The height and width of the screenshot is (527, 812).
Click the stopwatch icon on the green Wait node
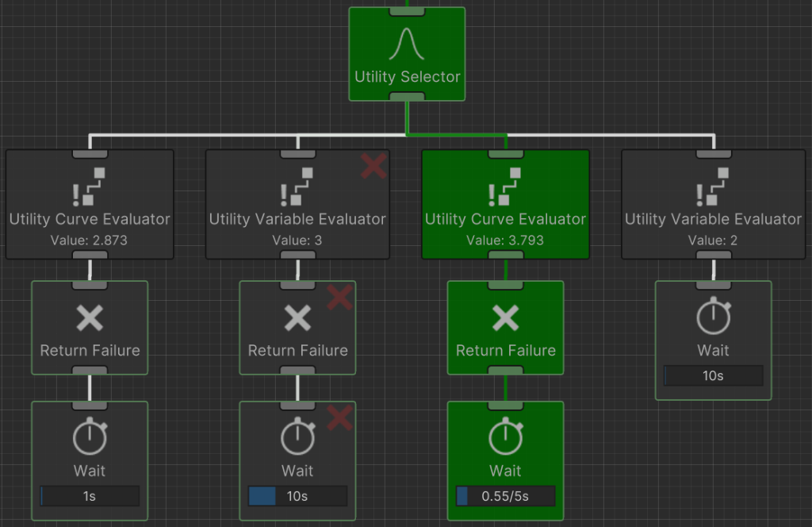[505, 437]
